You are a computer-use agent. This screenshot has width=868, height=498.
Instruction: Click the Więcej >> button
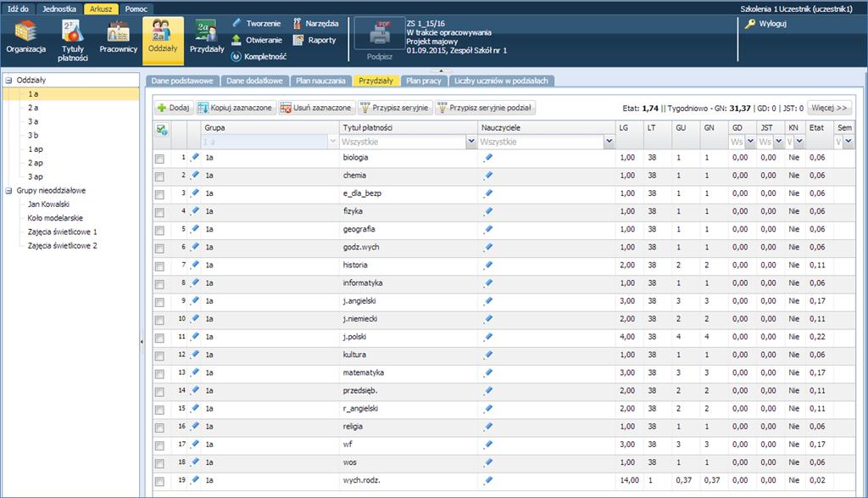tap(829, 108)
